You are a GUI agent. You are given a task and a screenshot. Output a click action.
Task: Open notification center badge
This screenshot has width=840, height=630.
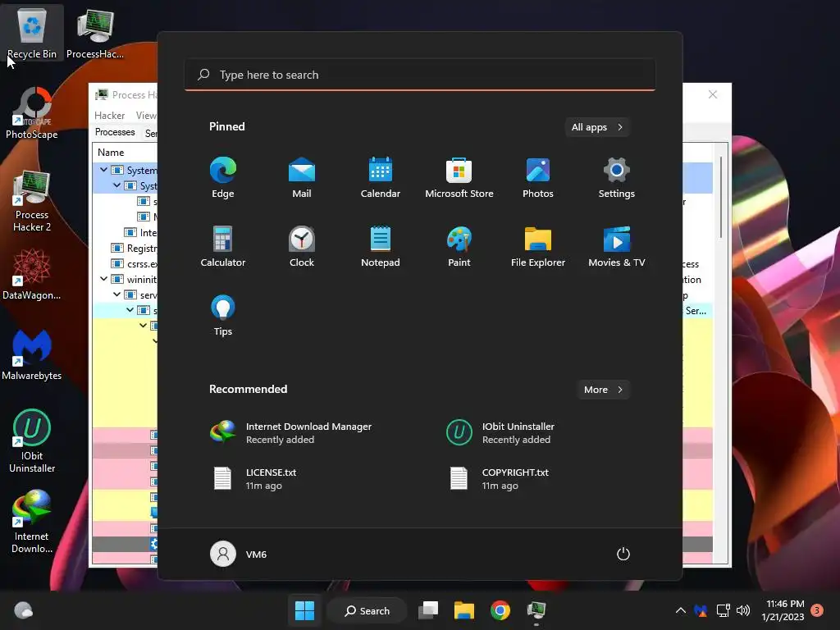click(817, 610)
